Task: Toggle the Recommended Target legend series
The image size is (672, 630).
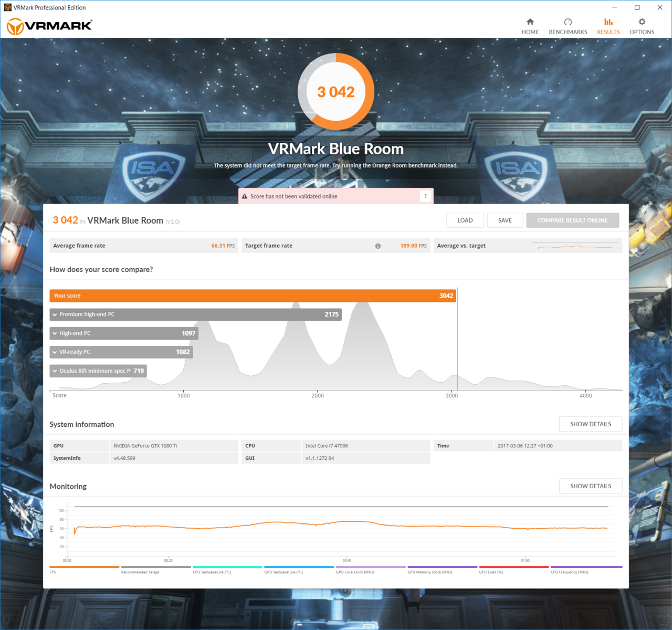Action: (x=156, y=570)
